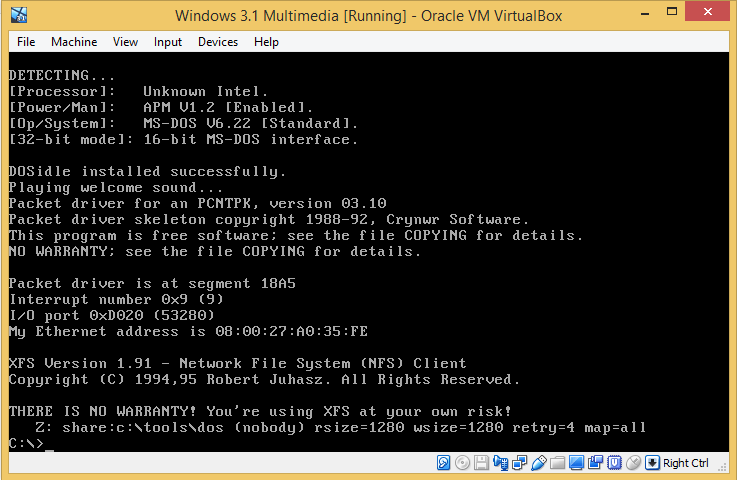Viewport: 737px width, 480px height.
Task: Click the 'XFS Version 1.91' line
Action: (x=237, y=363)
